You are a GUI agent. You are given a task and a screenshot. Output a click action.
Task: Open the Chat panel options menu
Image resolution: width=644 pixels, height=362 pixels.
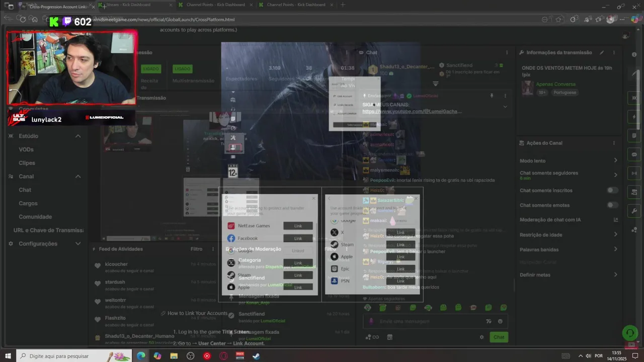[x=507, y=52]
